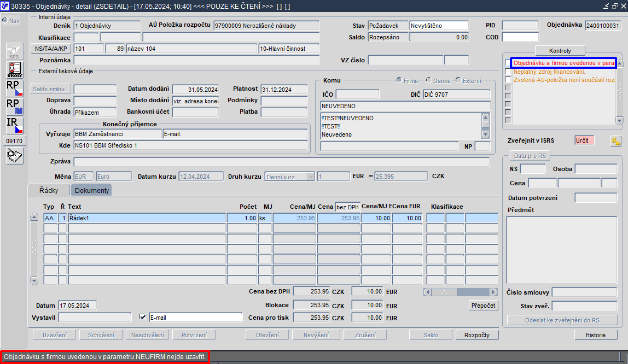Click the Zrušení button

coord(365,335)
